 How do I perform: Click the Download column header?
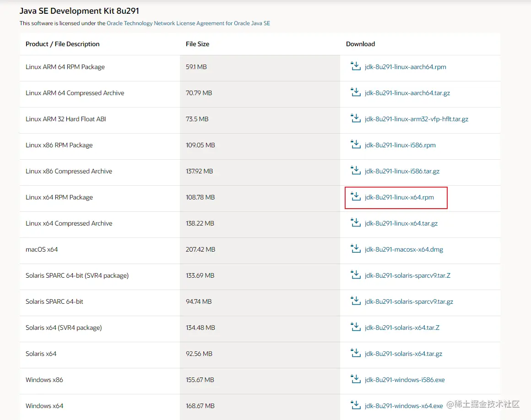click(360, 44)
